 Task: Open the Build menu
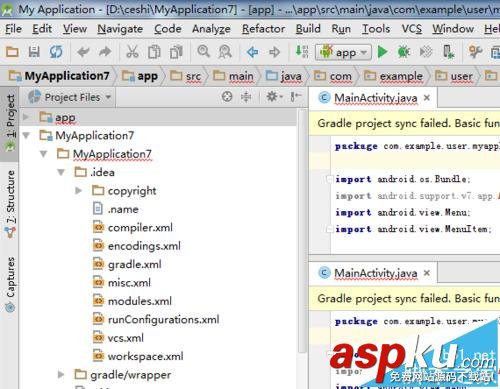(308, 29)
